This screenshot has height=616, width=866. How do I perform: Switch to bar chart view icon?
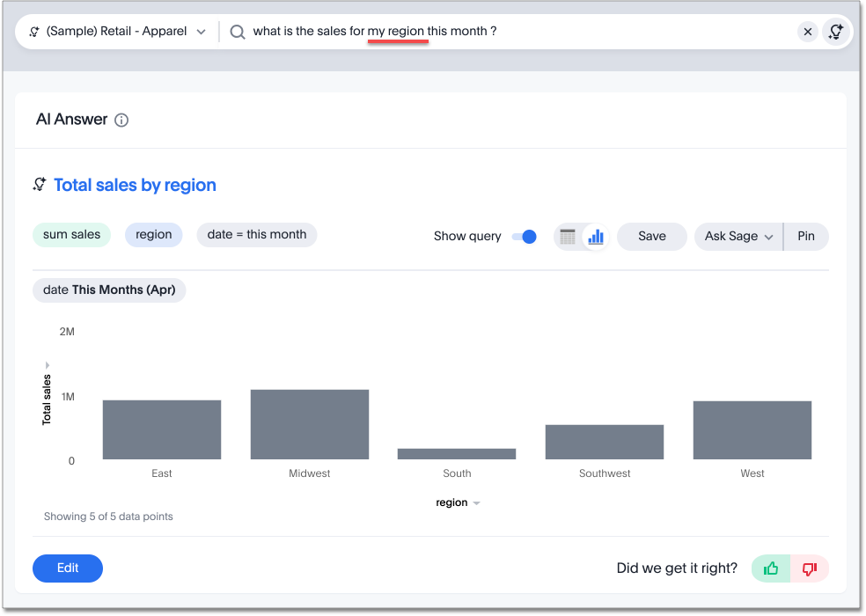596,237
